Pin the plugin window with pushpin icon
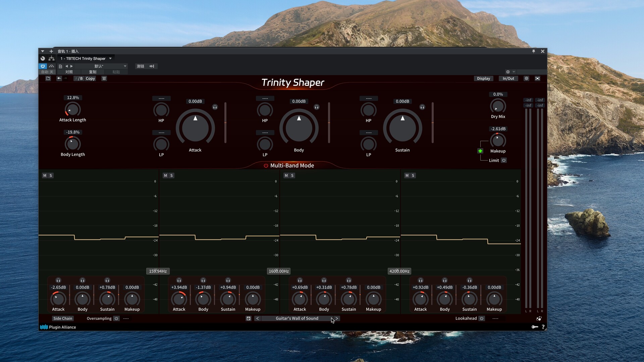 point(533,51)
